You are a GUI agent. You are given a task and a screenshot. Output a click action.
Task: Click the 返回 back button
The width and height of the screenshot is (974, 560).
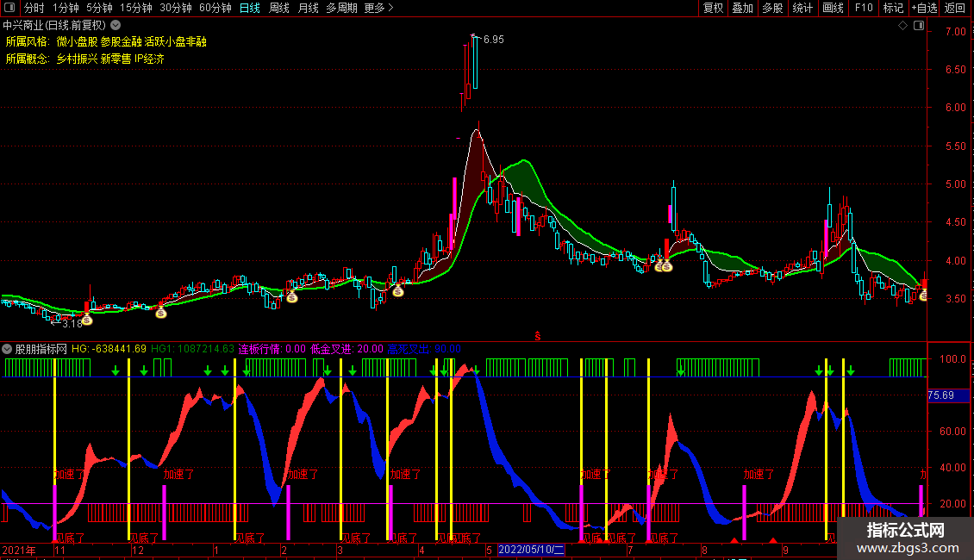click(x=955, y=8)
